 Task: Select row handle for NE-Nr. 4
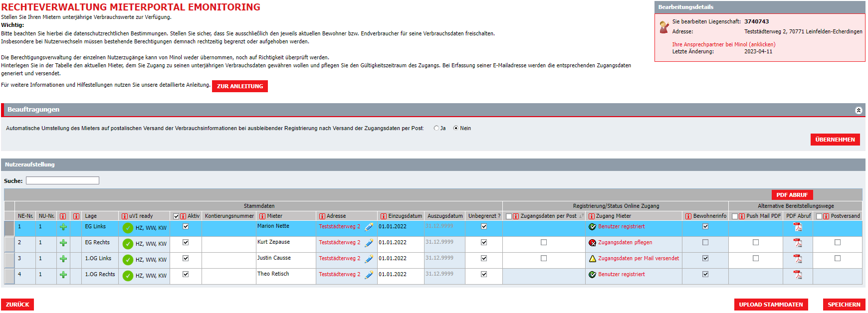(9, 276)
